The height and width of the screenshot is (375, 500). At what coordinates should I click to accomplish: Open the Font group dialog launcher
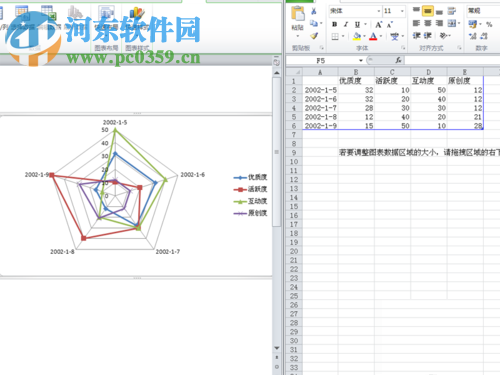point(403,48)
